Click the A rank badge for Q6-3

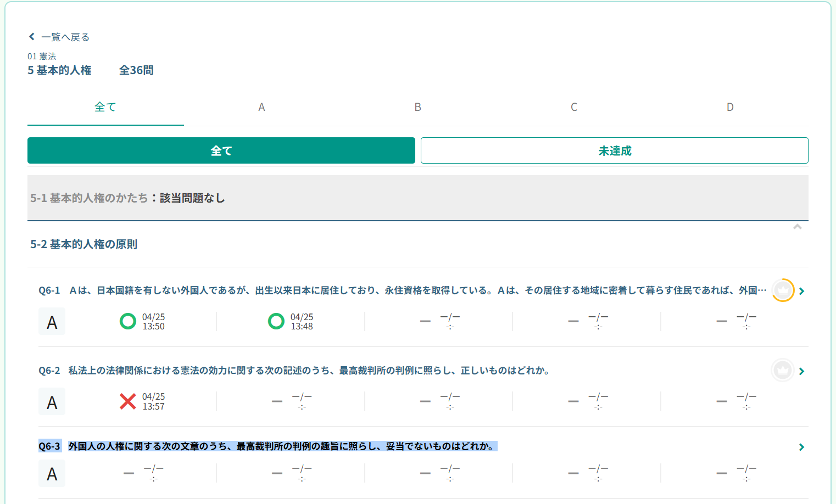click(x=52, y=473)
